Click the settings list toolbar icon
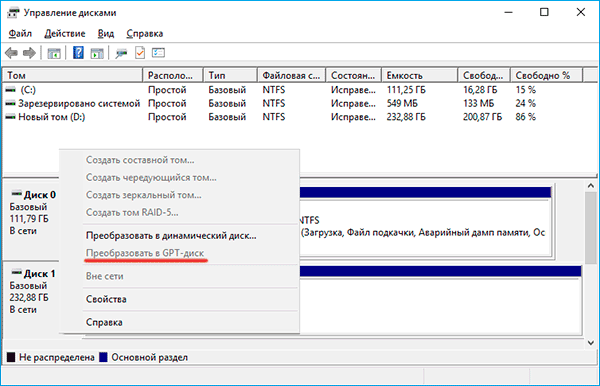The height and width of the screenshot is (386, 600). [x=158, y=53]
